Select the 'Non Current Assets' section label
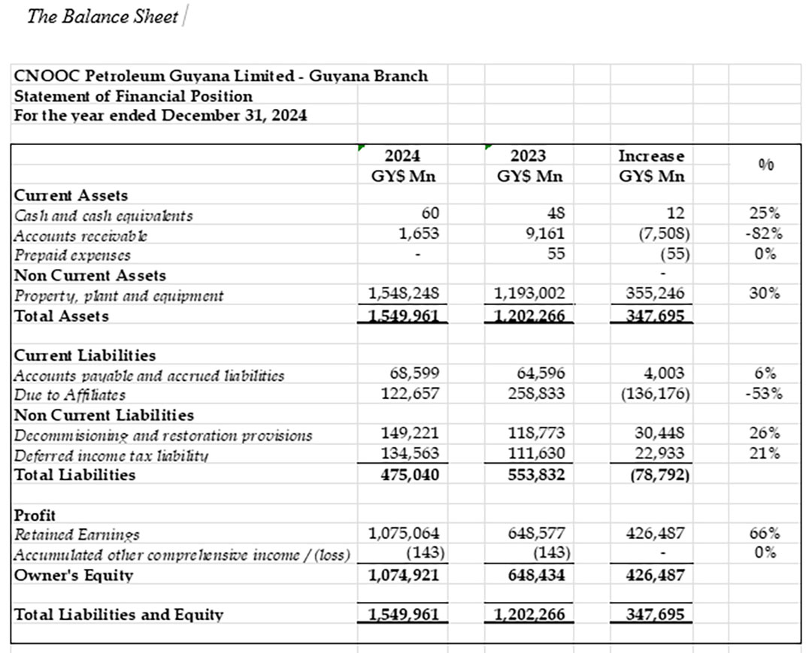The image size is (812, 653). pyautogui.click(x=90, y=275)
